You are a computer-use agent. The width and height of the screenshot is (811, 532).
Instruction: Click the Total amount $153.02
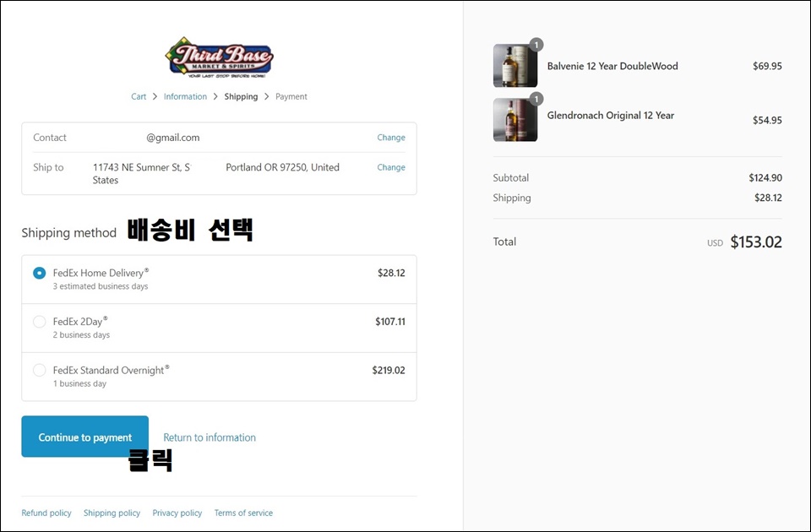point(756,242)
